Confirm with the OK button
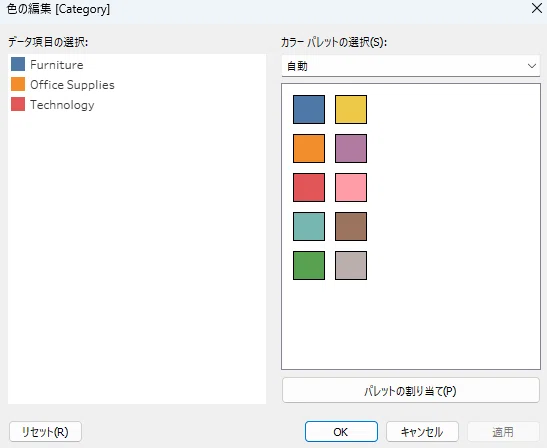The height and width of the screenshot is (448, 547). [341, 432]
